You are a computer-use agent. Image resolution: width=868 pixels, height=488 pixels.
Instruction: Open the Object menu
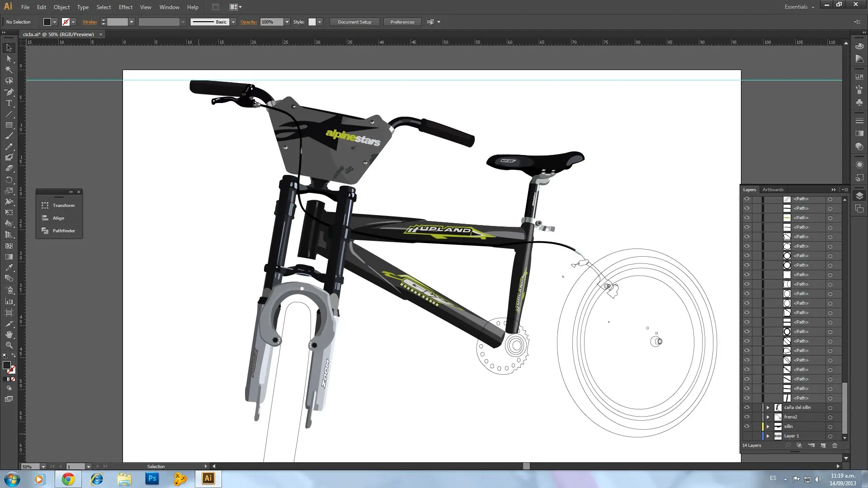61,7
